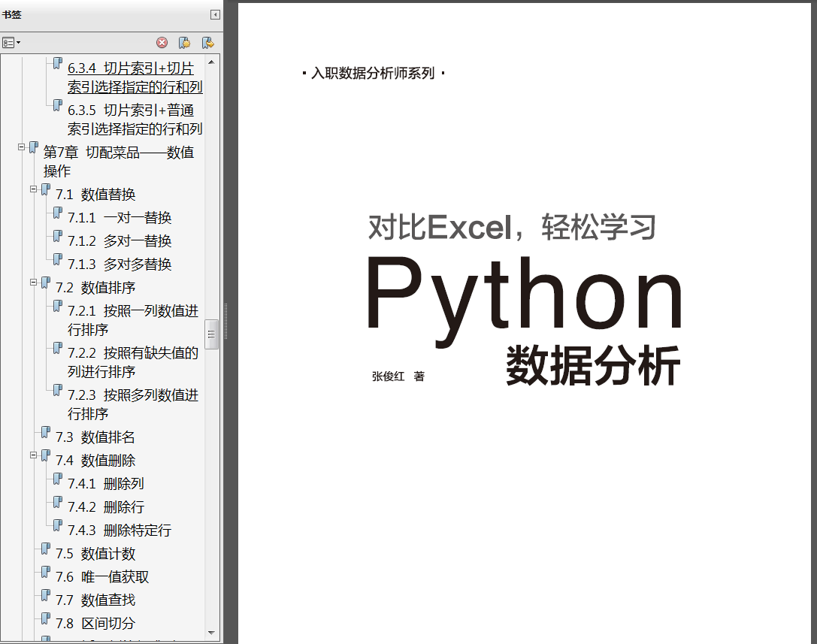This screenshot has width=817, height=644.
Task: Click bookmark icon beside 7.1.2 多对一替换
Action: click(x=58, y=236)
